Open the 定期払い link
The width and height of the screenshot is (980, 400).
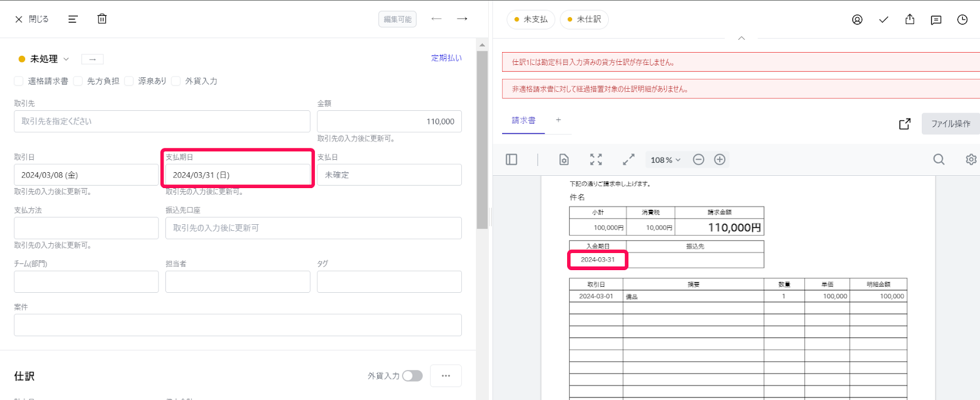[447, 58]
